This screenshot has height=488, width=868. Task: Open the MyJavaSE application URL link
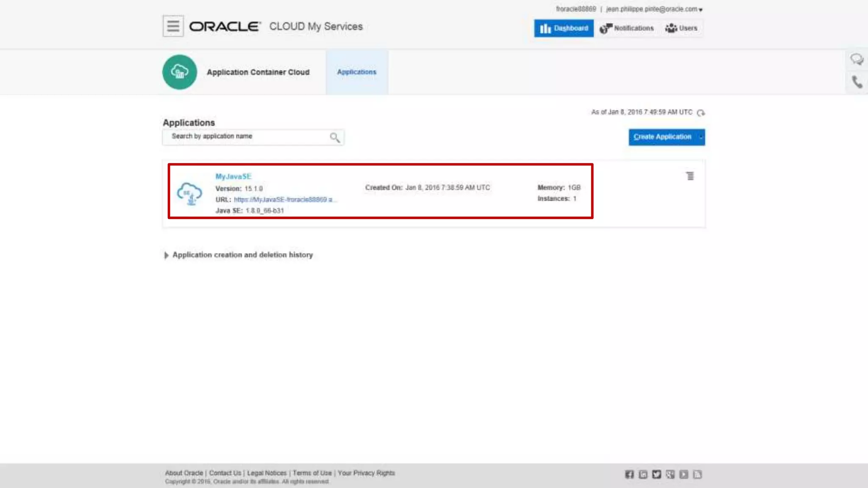[x=285, y=200]
